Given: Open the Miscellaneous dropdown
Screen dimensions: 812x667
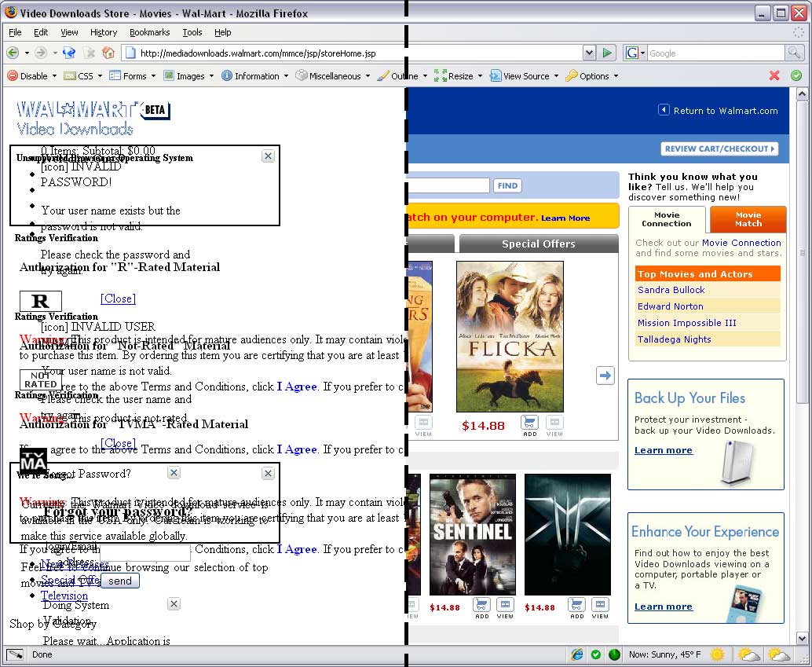Looking at the screenshot, I should point(333,75).
